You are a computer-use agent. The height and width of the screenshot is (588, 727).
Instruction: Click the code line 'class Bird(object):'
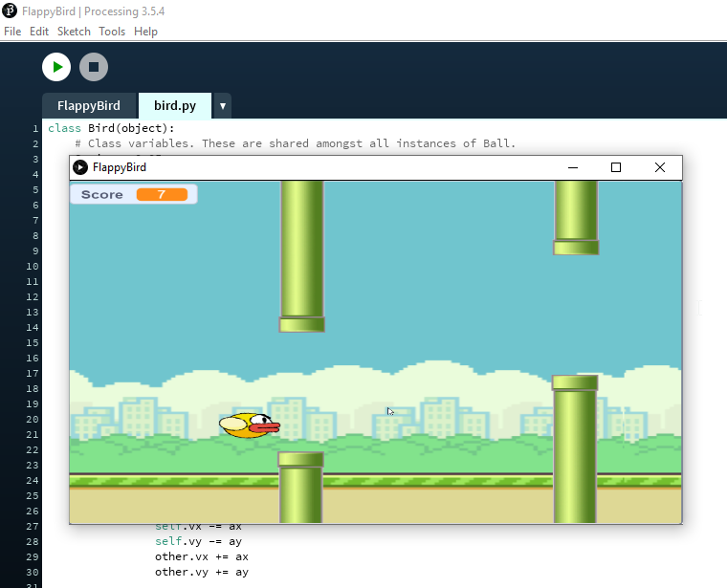click(111, 128)
